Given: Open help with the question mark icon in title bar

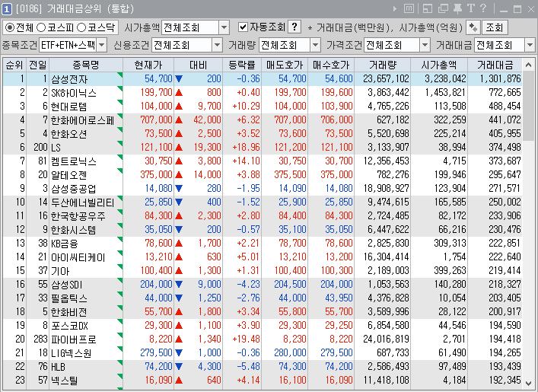Looking at the screenshot, I should pos(483,8).
